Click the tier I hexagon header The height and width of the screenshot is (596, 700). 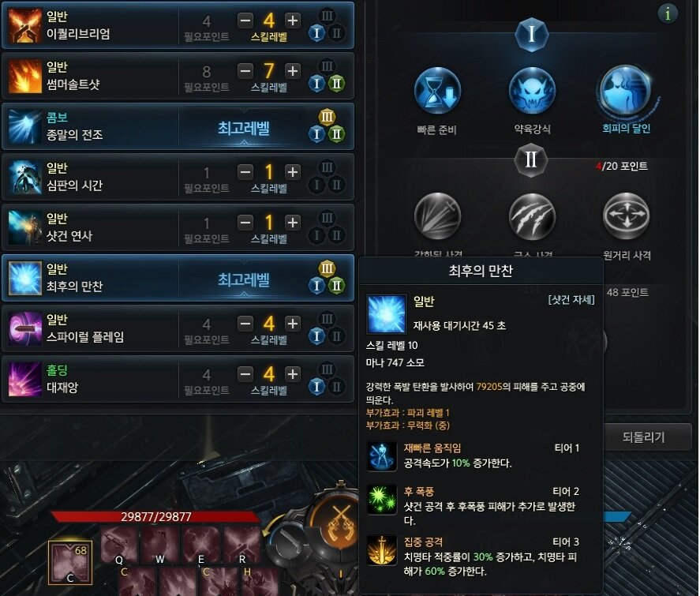[x=531, y=34]
